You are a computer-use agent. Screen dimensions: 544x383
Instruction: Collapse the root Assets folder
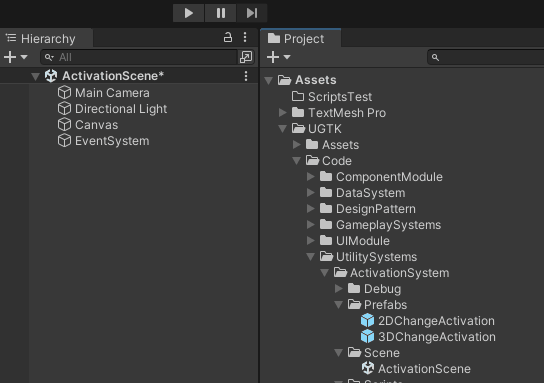(269, 80)
